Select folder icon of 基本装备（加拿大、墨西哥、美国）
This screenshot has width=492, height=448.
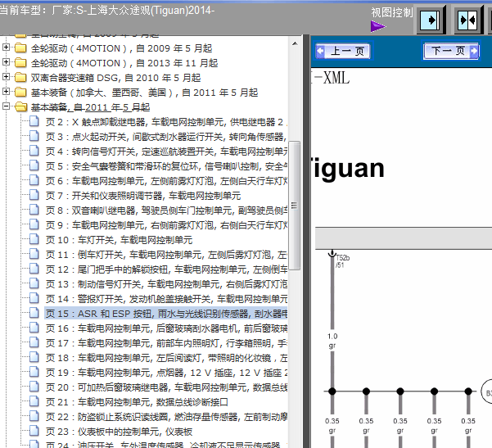(x=20, y=93)
